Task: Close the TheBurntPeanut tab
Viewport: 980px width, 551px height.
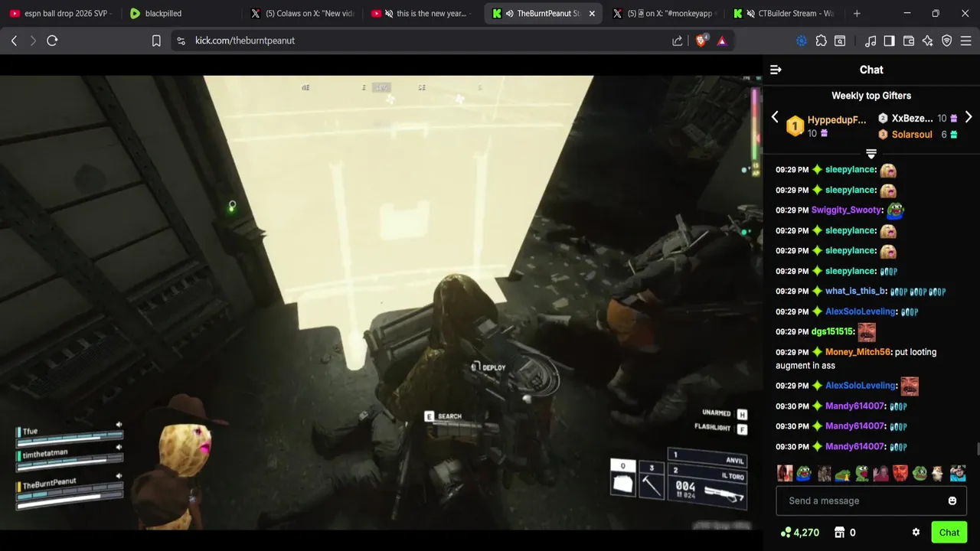Action: 592,13
